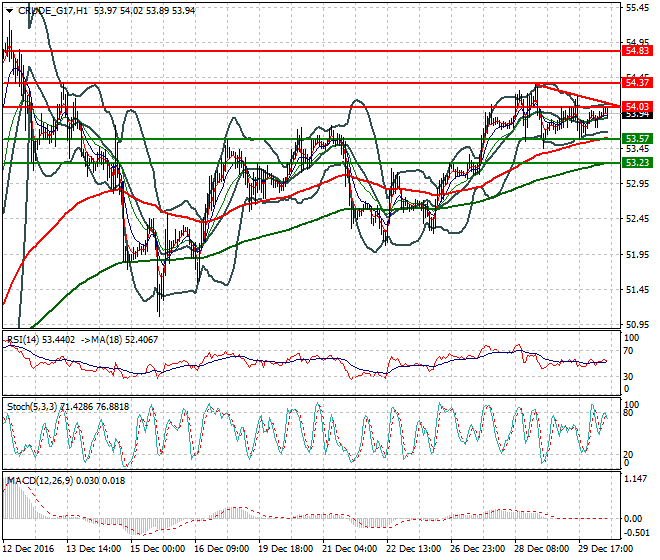
Task: Click the 1.147 MACD scale value
Action: (x=636, y=479)
